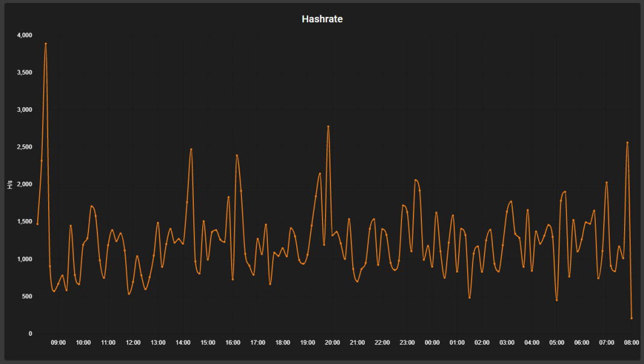
Task: Click the 21:00 time label
Action: coord(358,343)
